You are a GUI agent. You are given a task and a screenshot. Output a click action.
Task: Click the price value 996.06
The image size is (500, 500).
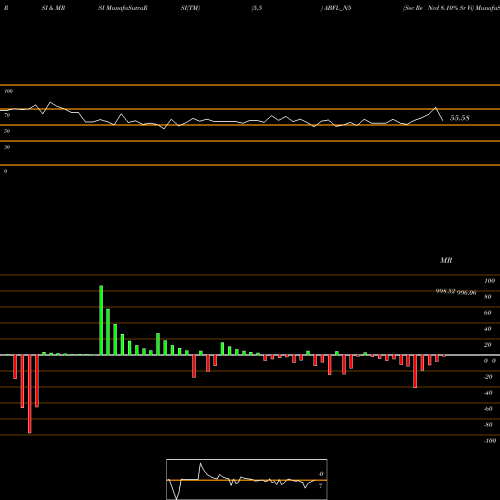point(466,293)
